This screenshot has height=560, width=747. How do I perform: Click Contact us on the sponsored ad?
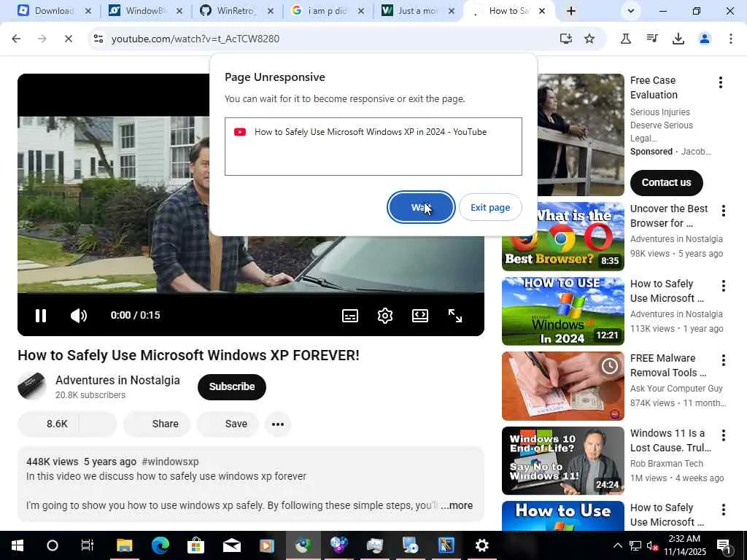point(666,182)
